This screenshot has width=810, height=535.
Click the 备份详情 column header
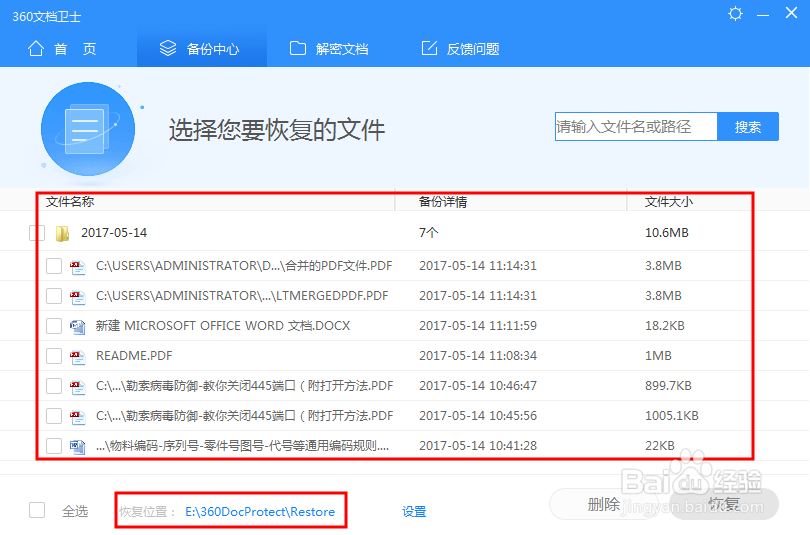coord(443,202)
